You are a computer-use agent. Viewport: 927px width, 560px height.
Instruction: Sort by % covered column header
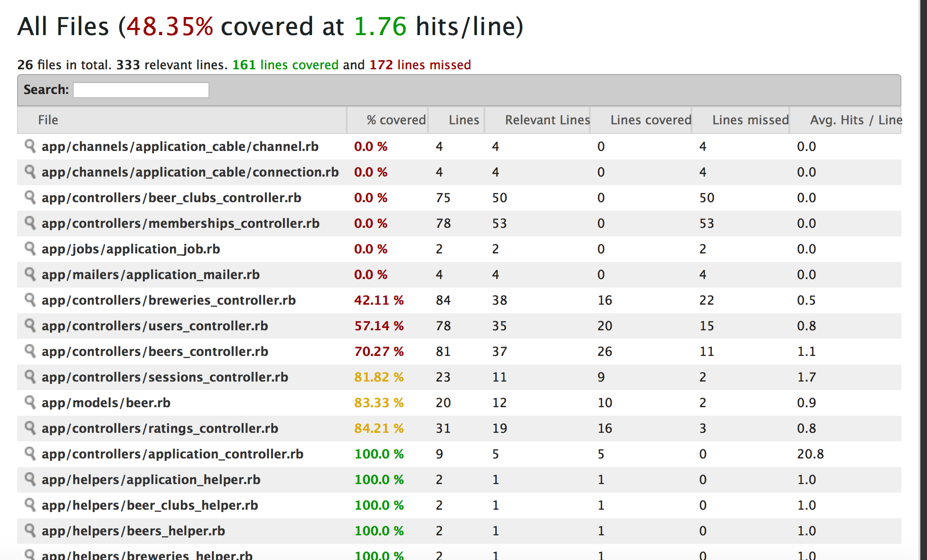(x=396, y=120)
